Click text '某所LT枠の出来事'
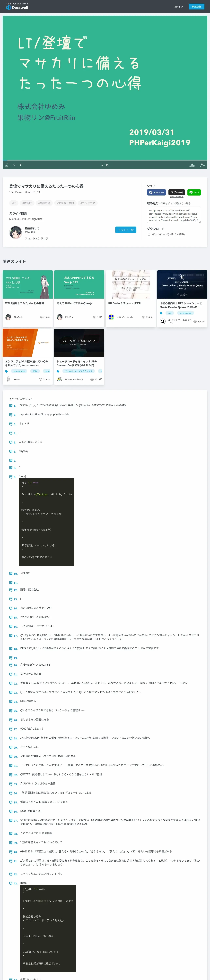 click(x=31, y=674)
